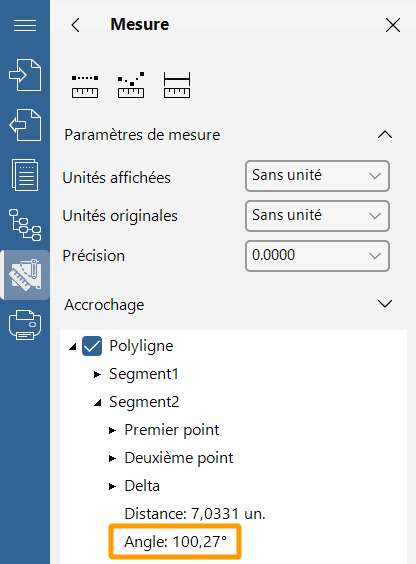Select the Delta row

pos(142,486)
